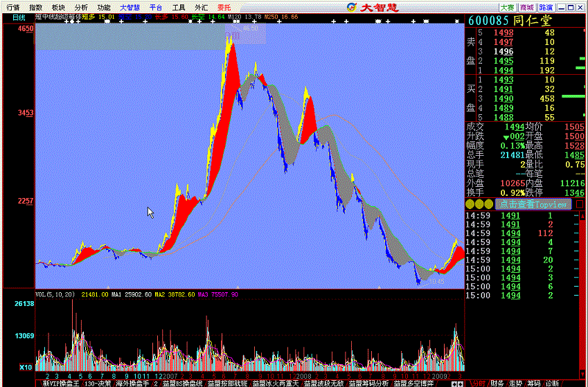The image size is (588, 387).
Task: Open the red 委托 menu
Action: [224, 8]
